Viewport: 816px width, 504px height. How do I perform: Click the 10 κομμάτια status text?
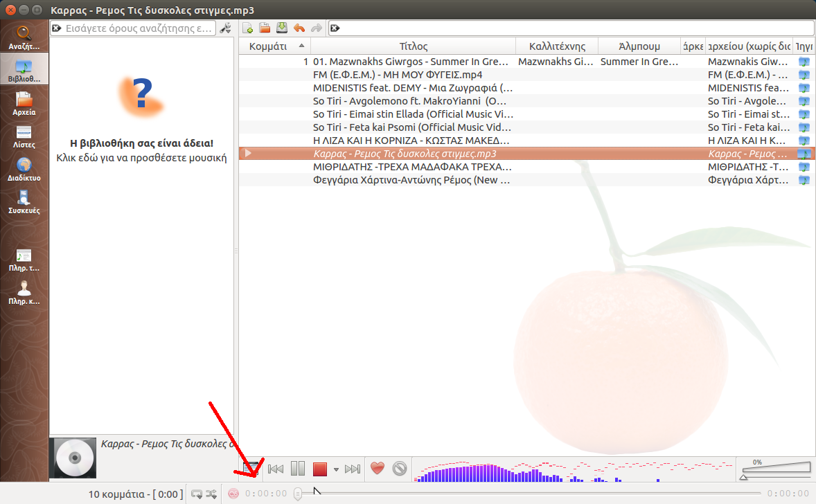[x=135, y=494]
